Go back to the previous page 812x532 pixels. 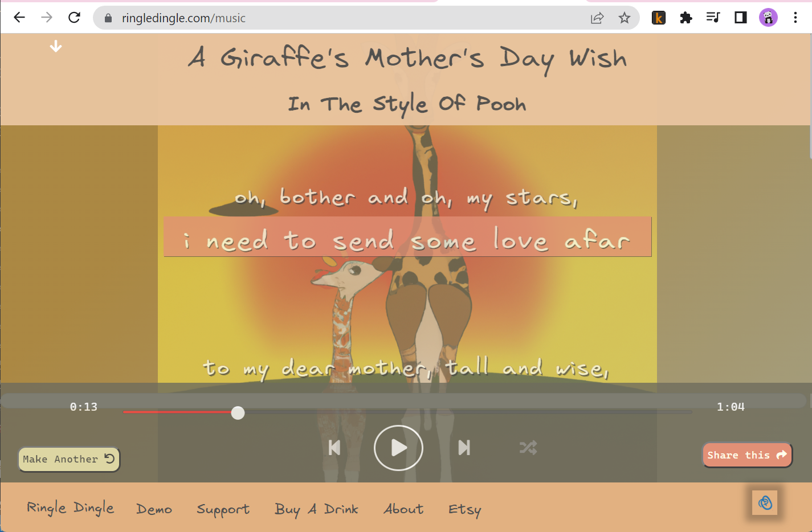click(x=19, y=18)
